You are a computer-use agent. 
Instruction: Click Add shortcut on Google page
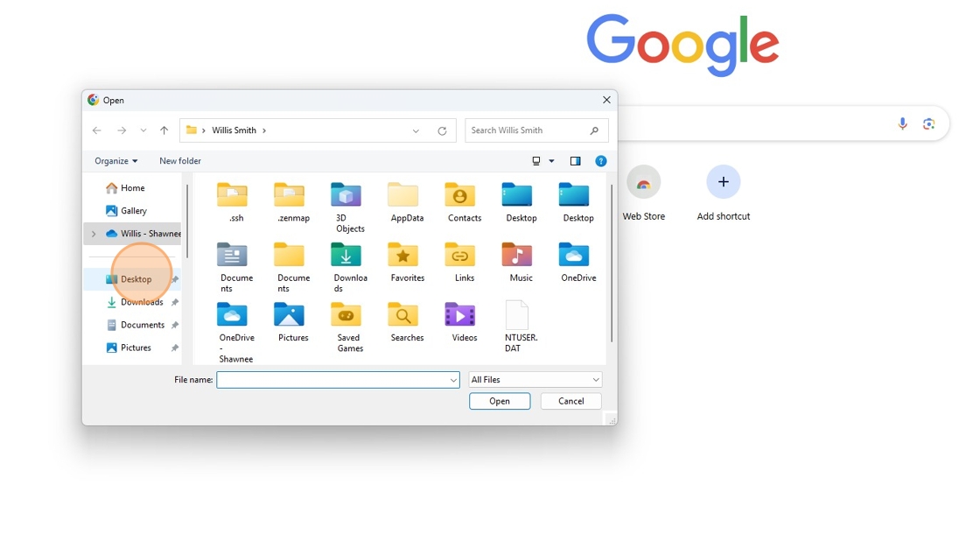pyautogui.click(x=723, y=193)
